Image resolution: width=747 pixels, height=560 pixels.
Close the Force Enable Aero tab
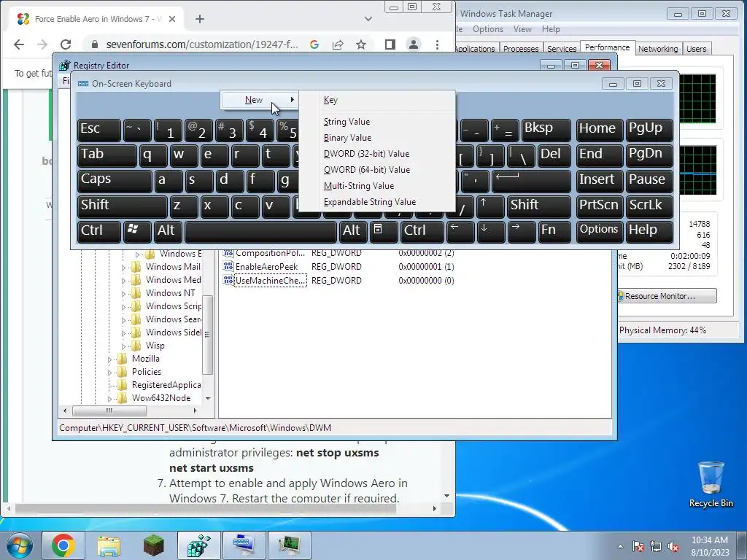[x=172, y=19]
